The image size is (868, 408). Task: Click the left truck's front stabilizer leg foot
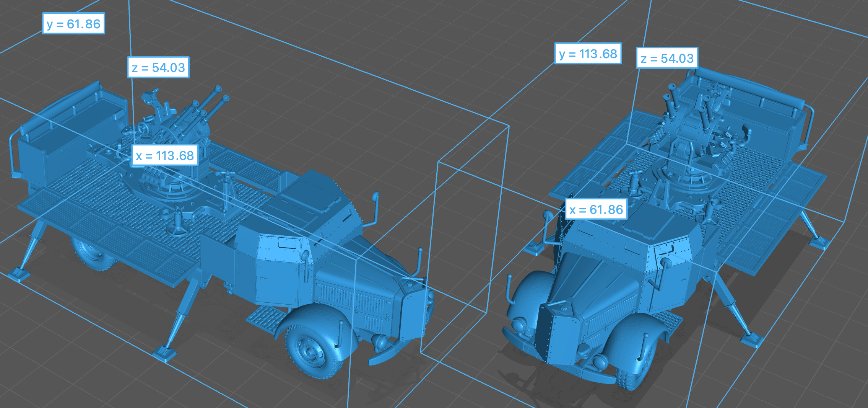[164, 352]
